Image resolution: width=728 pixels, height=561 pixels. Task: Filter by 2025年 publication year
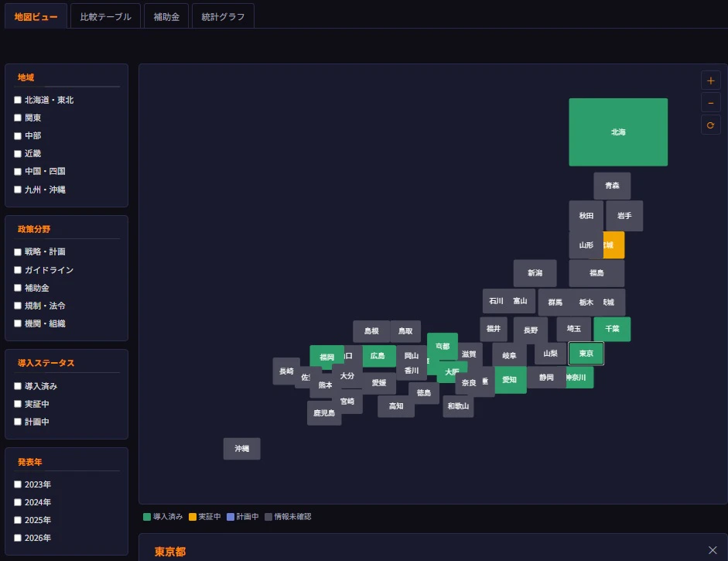click(18, 520)
